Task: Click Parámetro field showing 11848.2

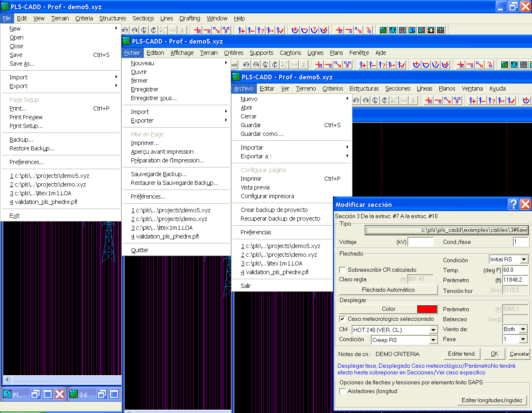Action: coord(515,280)
